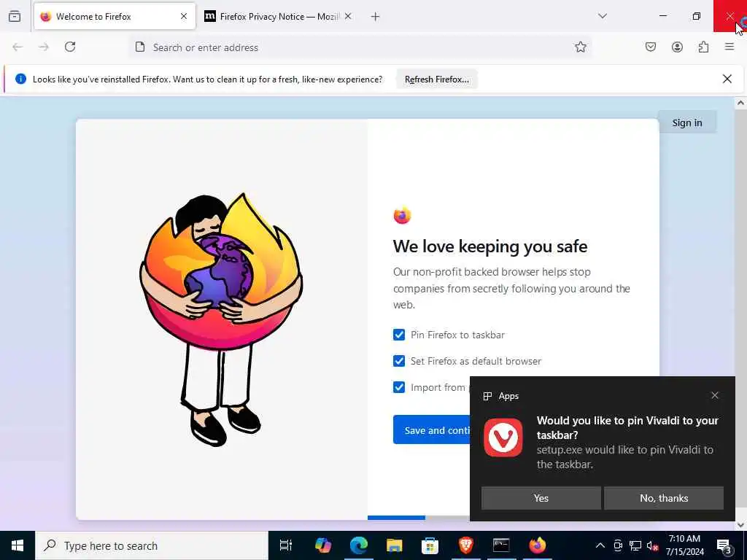
Task: Click the page scrollbar down arrow
Action: (x=740, y=524)
